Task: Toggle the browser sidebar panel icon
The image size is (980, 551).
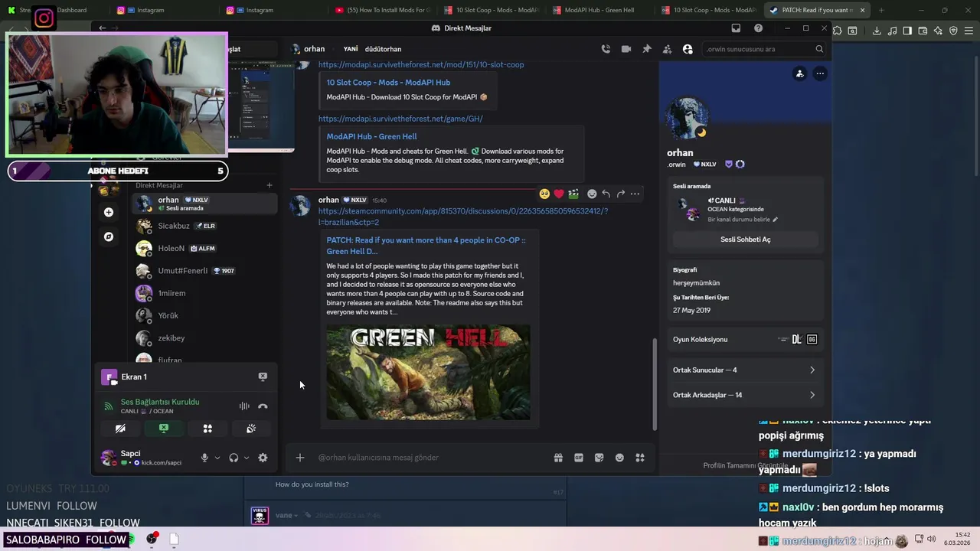Action: [x=907, y=31]
